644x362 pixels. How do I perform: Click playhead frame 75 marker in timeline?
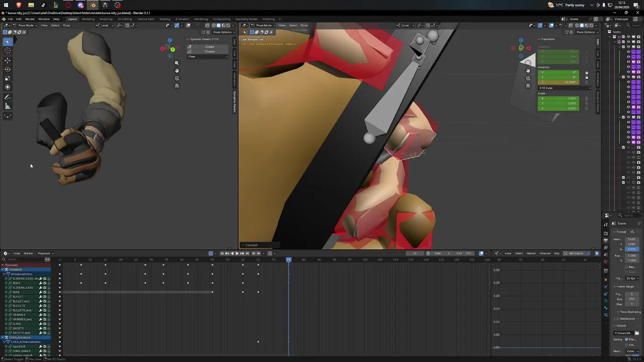(289, 260)
